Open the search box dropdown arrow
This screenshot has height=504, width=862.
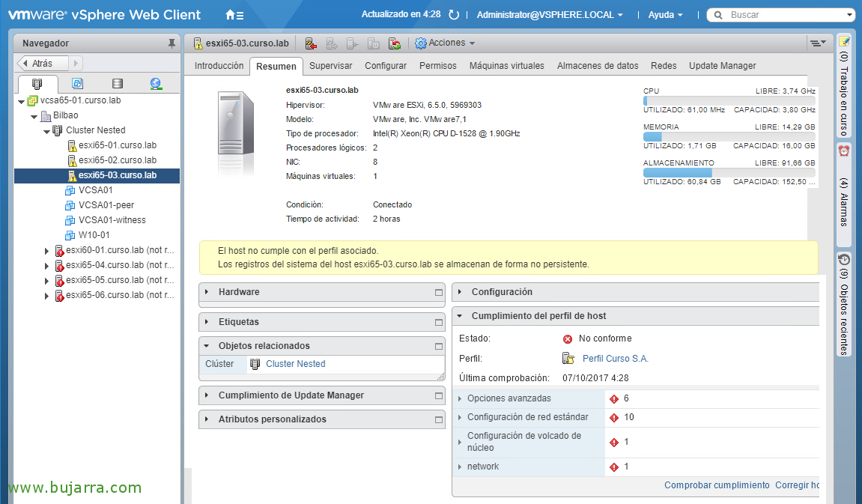850,15
